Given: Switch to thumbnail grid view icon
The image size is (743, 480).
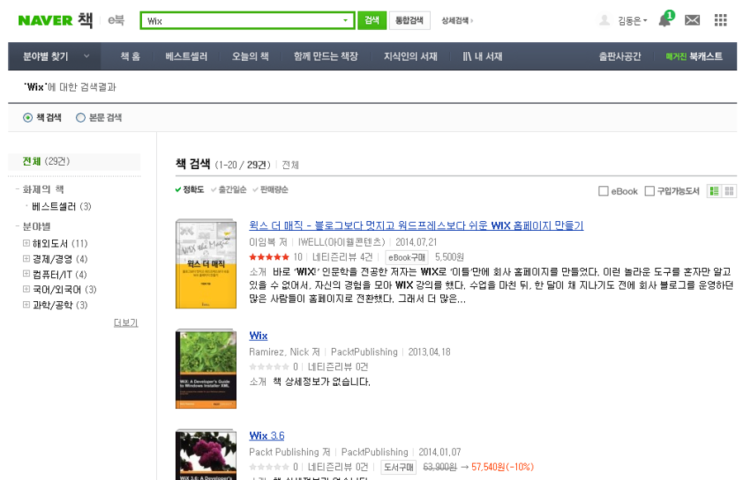Looking at the screenshot, I should tap(729, 191).
